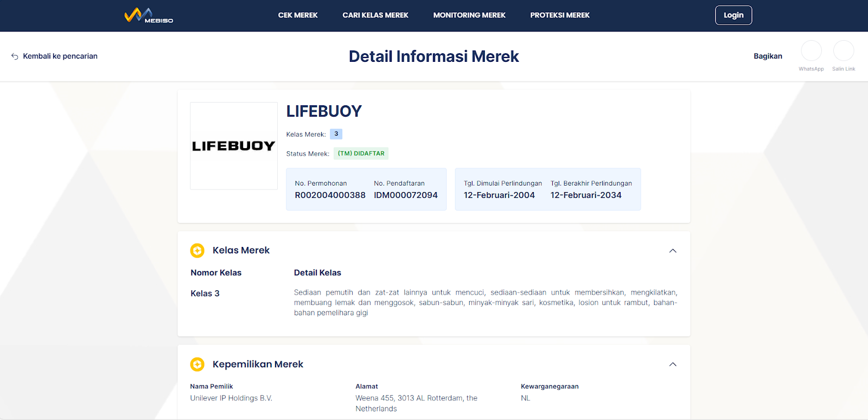Collapse the Kepemilikan Merek section chevron

coord(673,364)
